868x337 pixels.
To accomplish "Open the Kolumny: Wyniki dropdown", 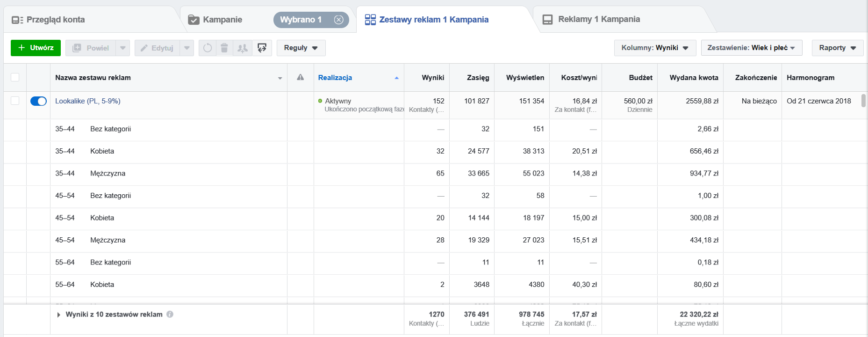I will pos(655,48).
